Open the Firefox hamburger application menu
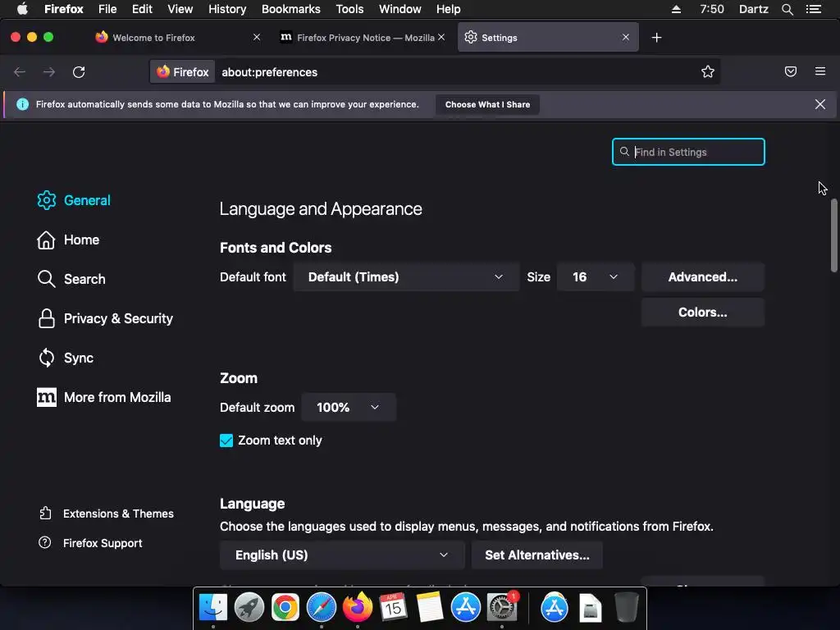Screen dimensions: 840x630 (820, 71)
